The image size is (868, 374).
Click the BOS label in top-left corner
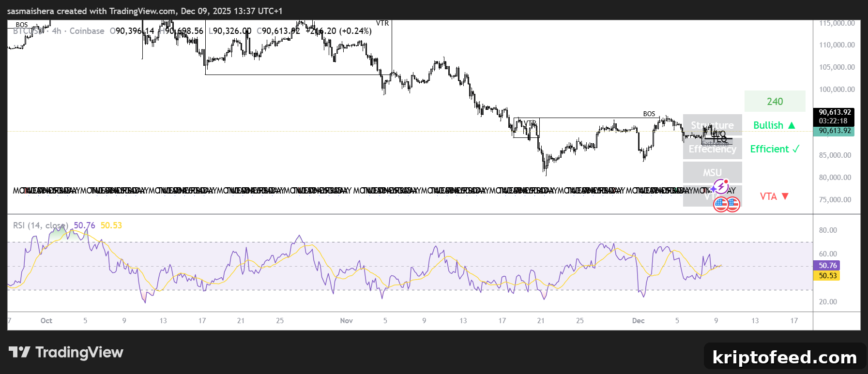(x=22, y=25)
